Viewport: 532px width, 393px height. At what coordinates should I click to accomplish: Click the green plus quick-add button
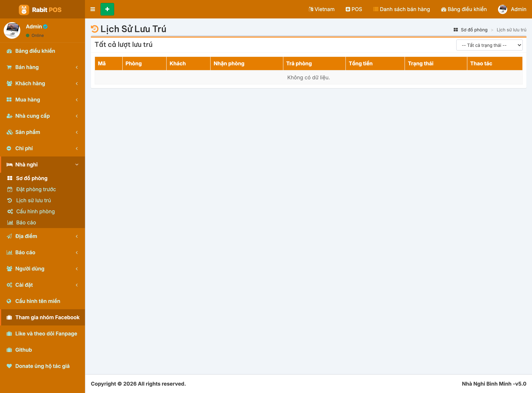tap(107, 9)
